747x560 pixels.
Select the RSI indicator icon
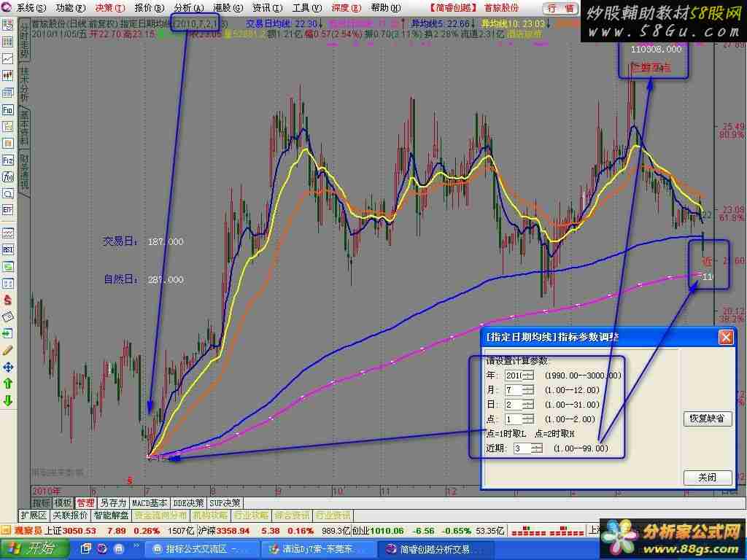pyautogui.click(x=7, y=249)
